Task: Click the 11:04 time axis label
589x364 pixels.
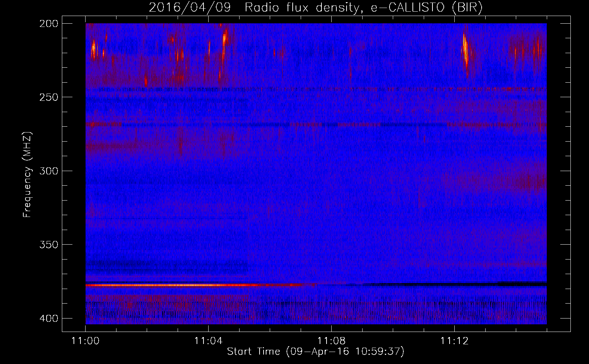Action: [209, 341]
